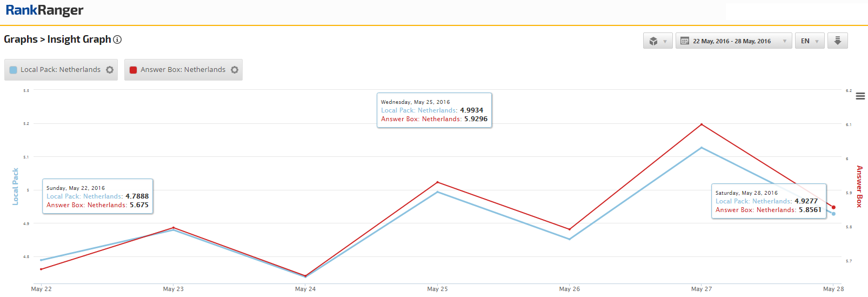Toggle the Local Pack: Netherlands series
868x297 pixels.
coord(60,70)
